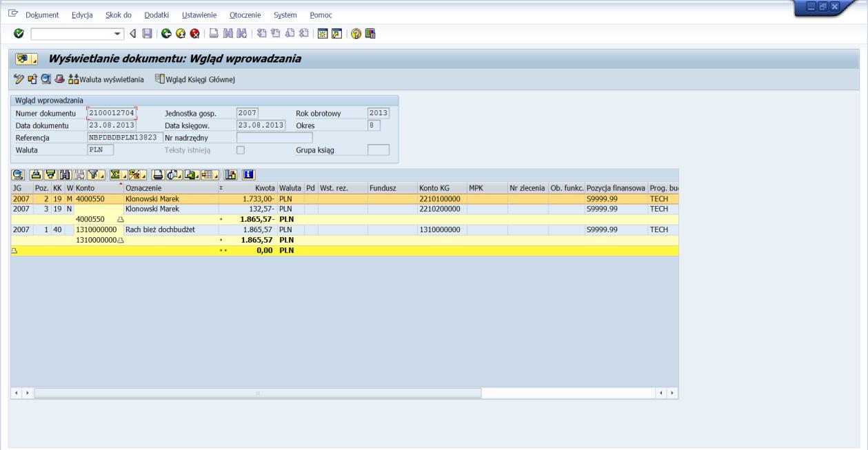Image resolution: width=868 pixels, height=450 pixels.
Task: Open Help with the yellow question mark
Action: 356,33
